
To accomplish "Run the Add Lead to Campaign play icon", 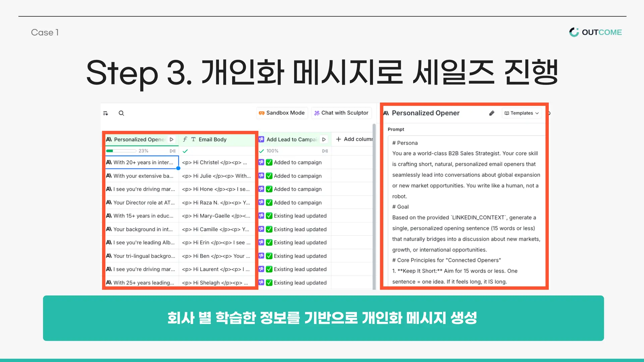I will coord(324,139).
